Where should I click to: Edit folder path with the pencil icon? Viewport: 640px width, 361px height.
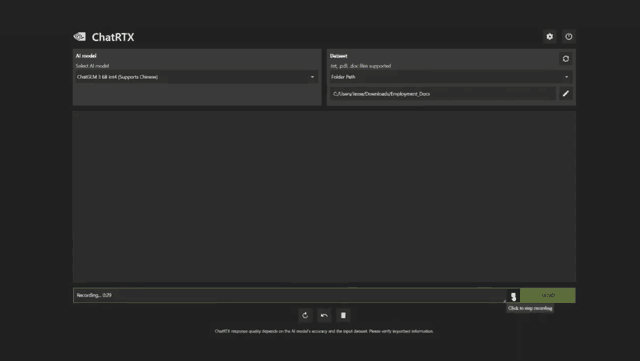point(566,94)
